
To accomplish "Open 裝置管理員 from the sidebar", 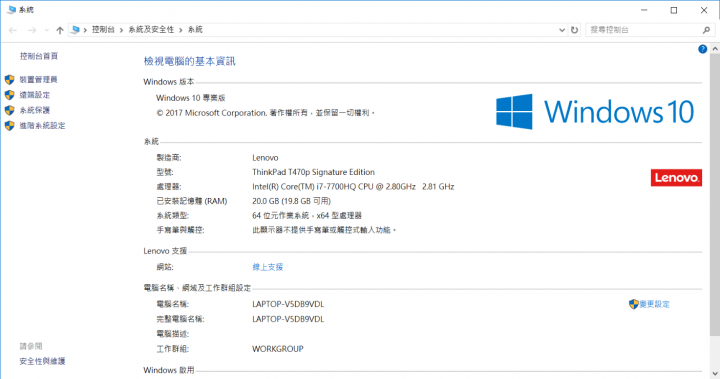I will [39, 79].
